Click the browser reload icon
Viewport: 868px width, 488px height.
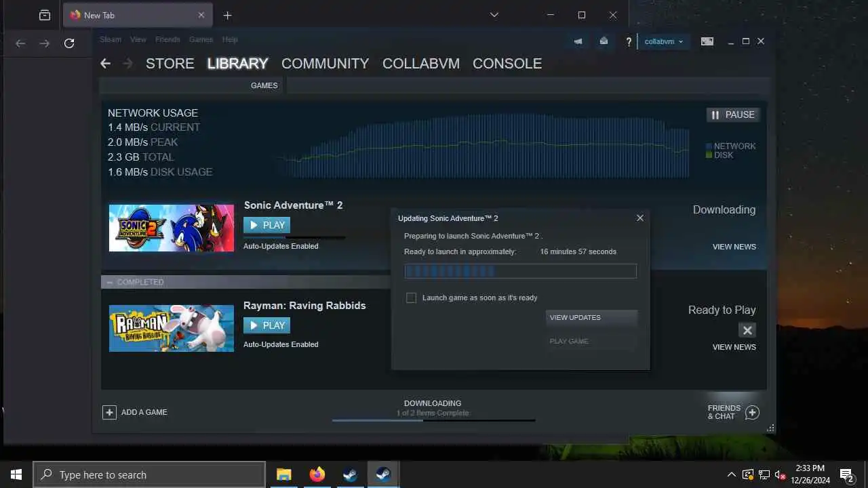(x=69, y=43)
